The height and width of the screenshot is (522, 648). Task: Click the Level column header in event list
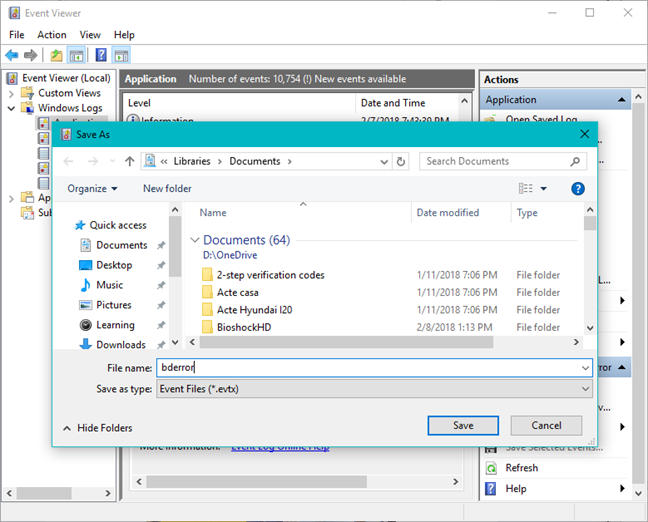[139, 103]
